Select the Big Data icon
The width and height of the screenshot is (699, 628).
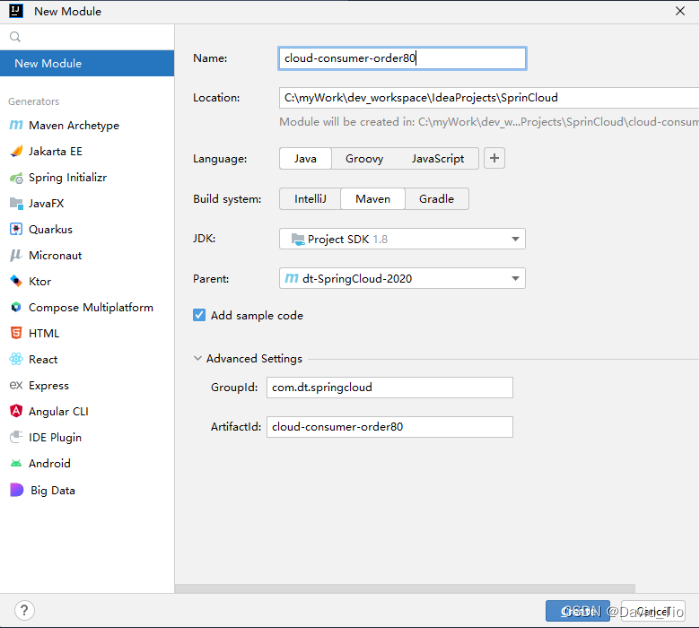(16, 490)
